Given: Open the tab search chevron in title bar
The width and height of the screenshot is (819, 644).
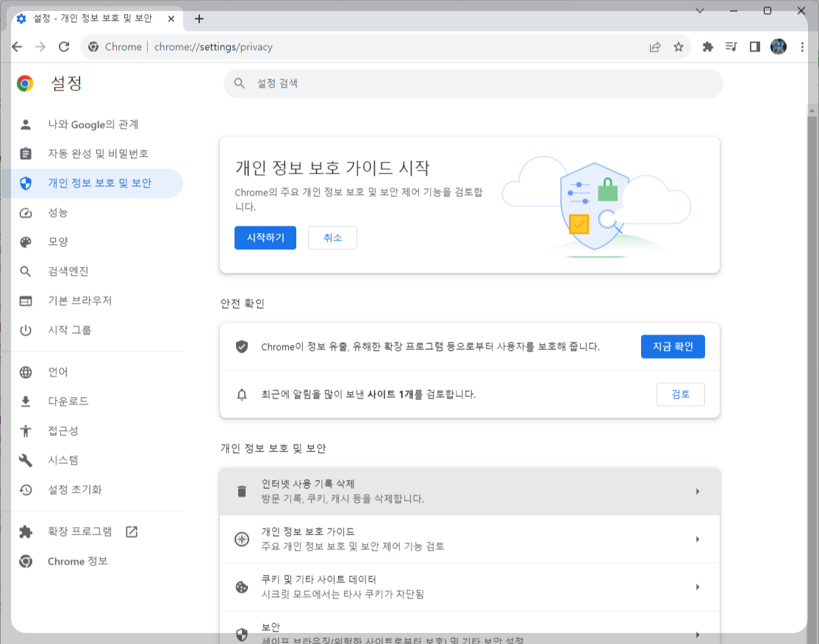Looking at the screenshot, I should coord(700,10).
